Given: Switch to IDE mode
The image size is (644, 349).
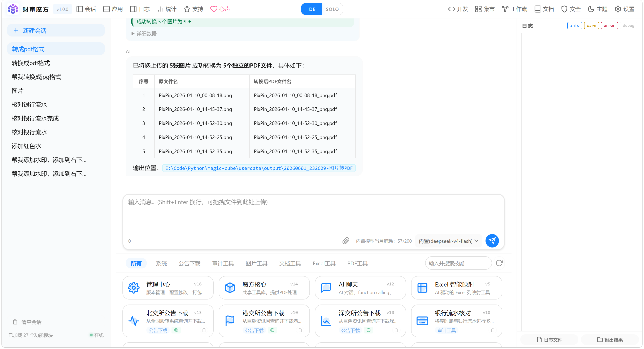Looking at the screenshot, I should (311, 9).
